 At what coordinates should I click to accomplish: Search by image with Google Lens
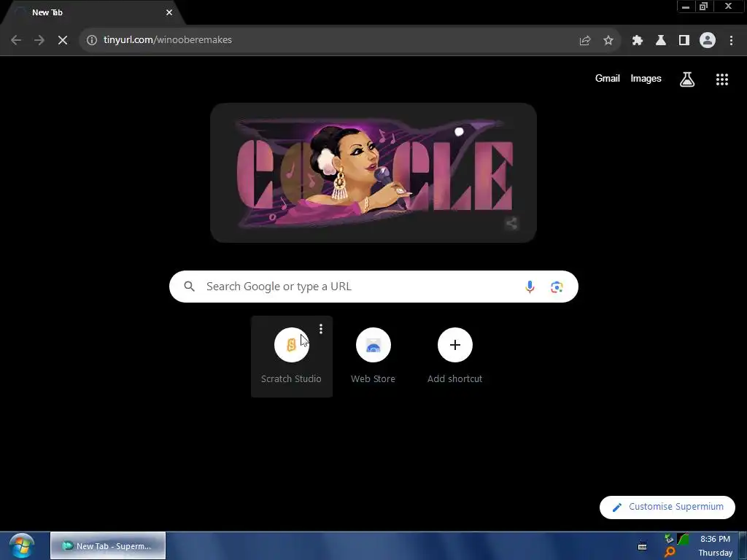point(557,287)
